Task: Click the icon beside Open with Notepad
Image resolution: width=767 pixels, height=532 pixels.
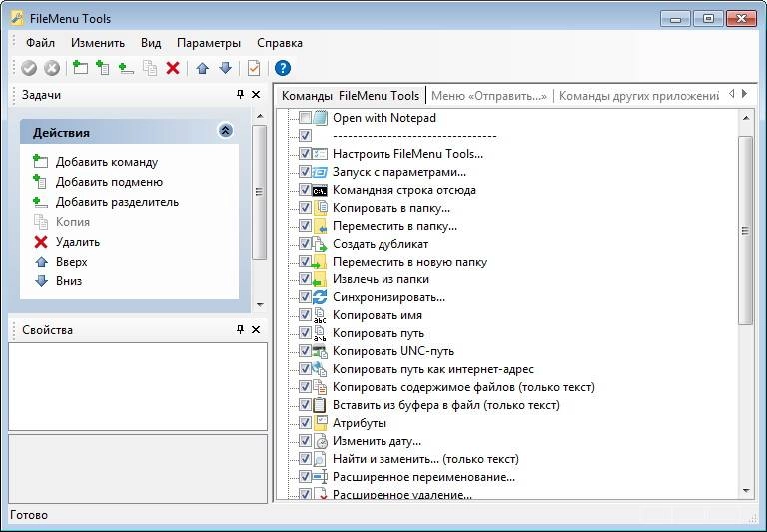Action: tap(320, 118)
